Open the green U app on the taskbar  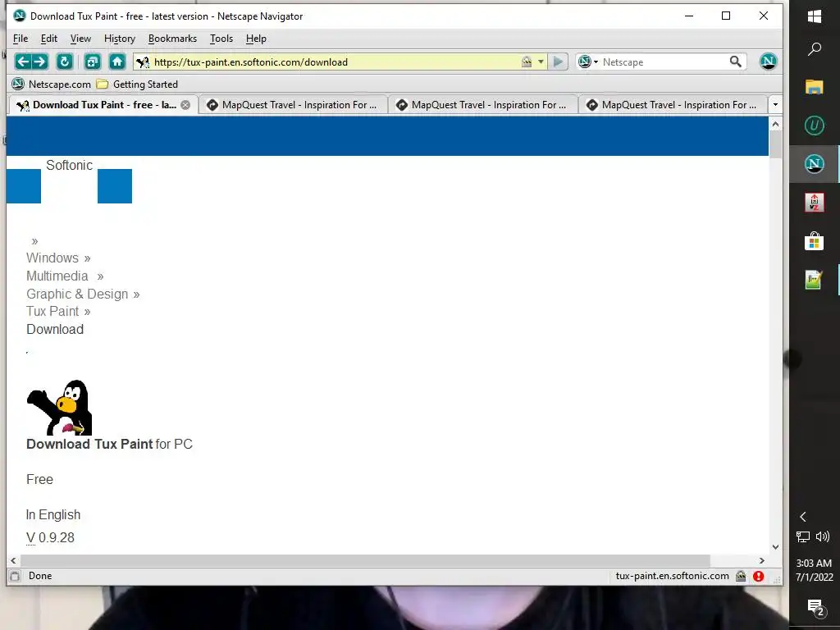(x=815, y=126)
